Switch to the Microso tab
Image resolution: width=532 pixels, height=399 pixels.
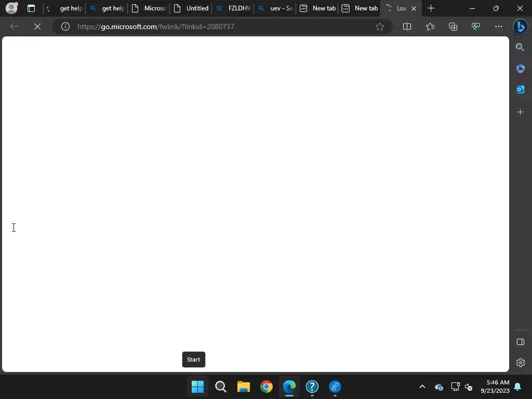pyautogui.click(x=149, y=8)
